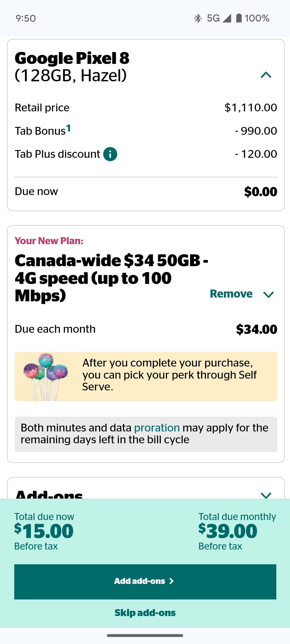Image resolution: width=290 pixels, height=644 pixels.
Task: Tap the battery icon in status bar
Action: pyautogui.click(x=239, y=18)
